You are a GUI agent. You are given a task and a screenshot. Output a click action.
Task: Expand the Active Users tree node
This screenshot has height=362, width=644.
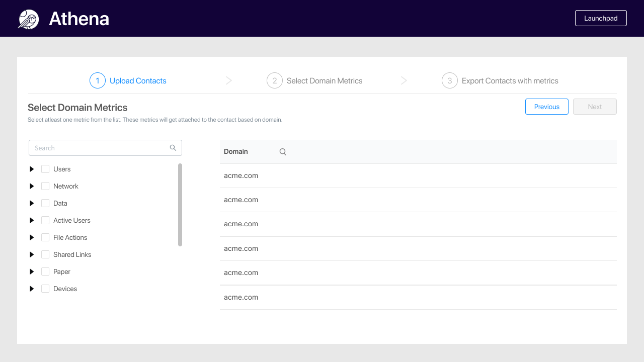(x=32, y=220)
